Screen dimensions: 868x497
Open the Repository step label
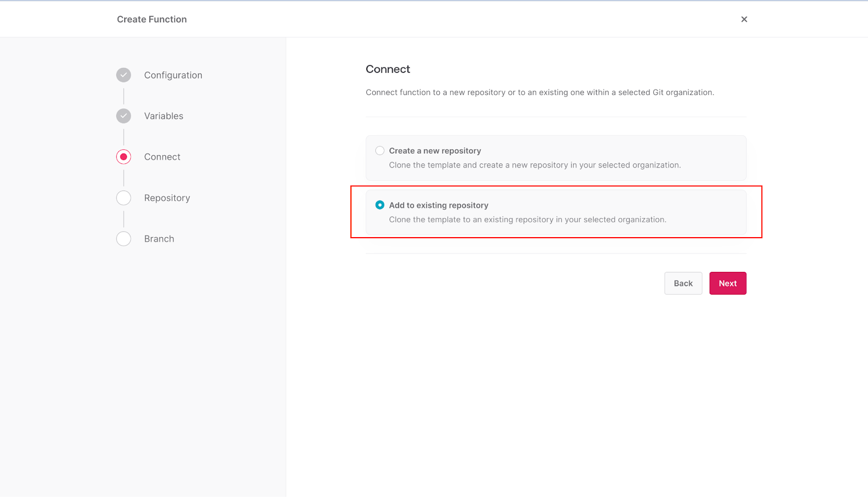point(167,198)
